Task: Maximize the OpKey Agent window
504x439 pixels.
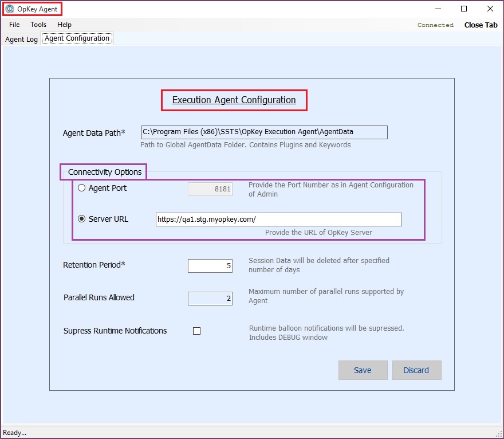Action: (464, 9)
